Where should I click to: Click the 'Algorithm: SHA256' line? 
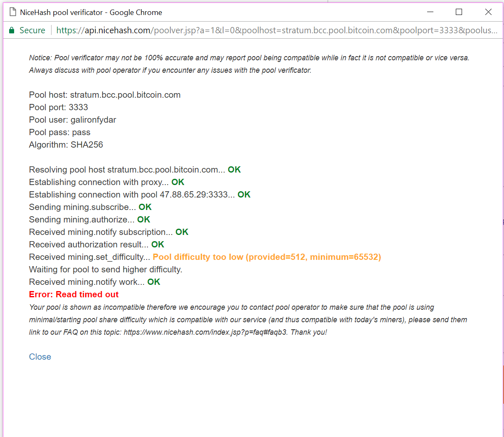pyautogui.click(x=66, y=145)
